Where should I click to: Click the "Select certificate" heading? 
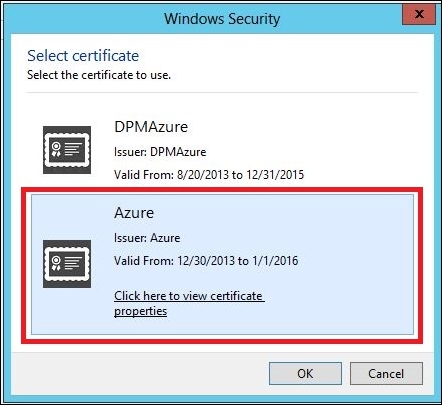83,56
